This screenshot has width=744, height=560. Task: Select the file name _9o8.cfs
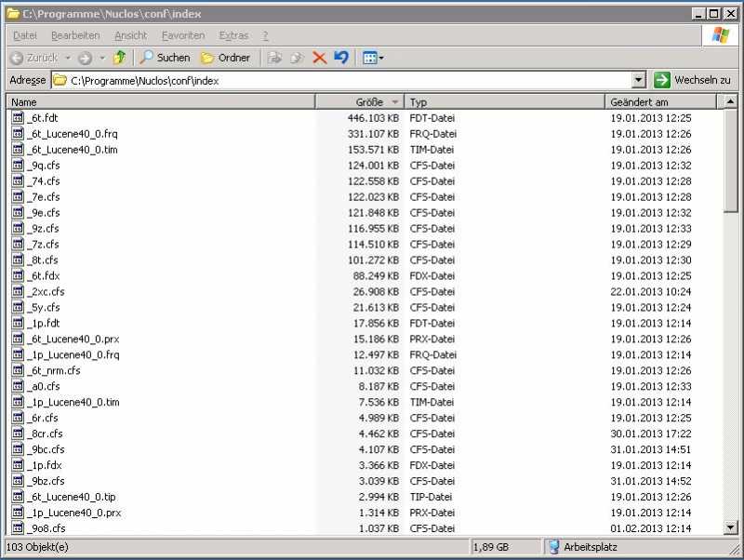(x=46, y=528)
